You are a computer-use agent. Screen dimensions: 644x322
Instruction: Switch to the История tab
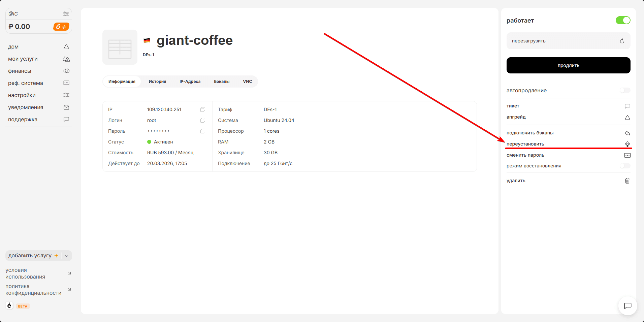tap(157, 82)
